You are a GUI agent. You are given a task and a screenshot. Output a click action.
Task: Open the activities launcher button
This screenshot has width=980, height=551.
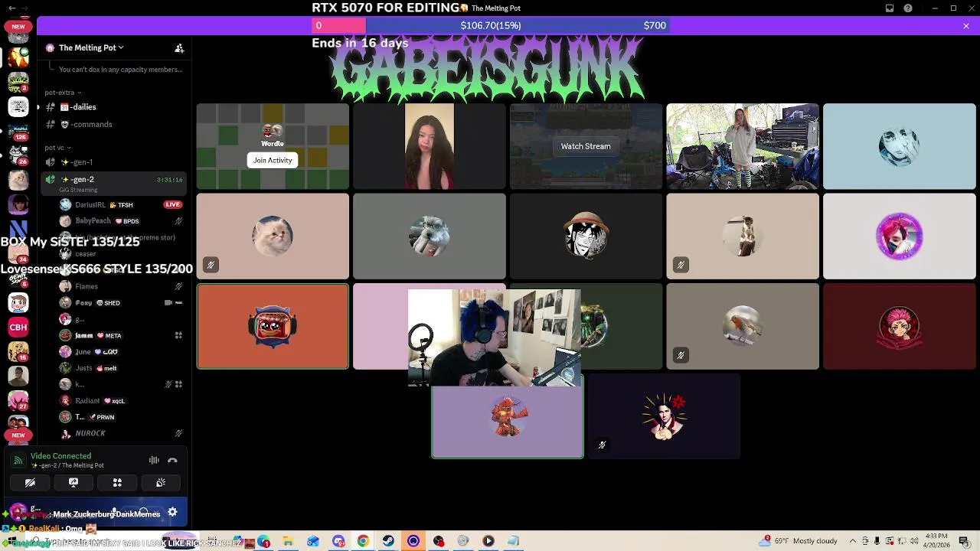[x=117, y=483]
